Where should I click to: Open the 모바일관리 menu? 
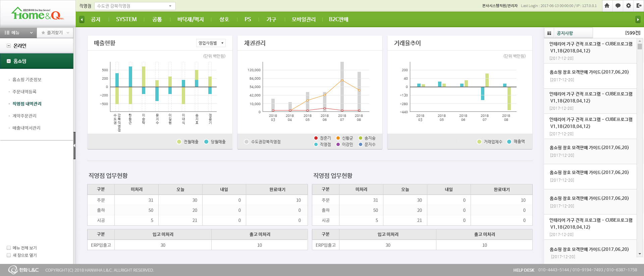(304, 19)
